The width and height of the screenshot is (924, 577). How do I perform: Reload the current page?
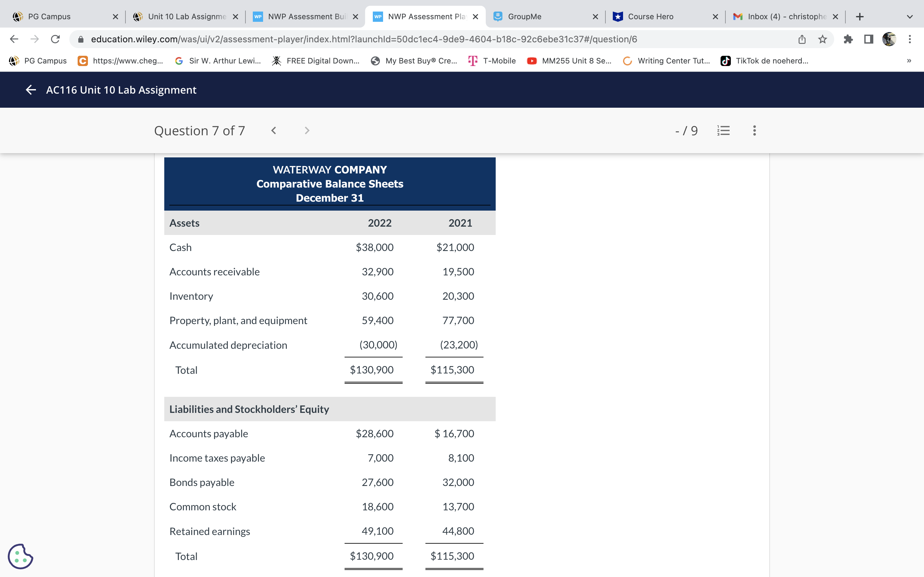(56, 39)
